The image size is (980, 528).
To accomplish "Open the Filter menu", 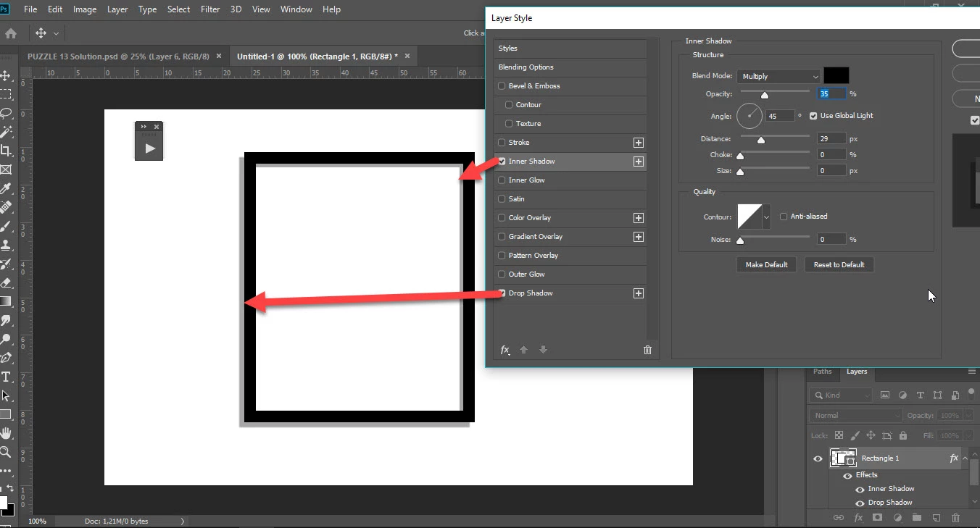I will (210, 9).
